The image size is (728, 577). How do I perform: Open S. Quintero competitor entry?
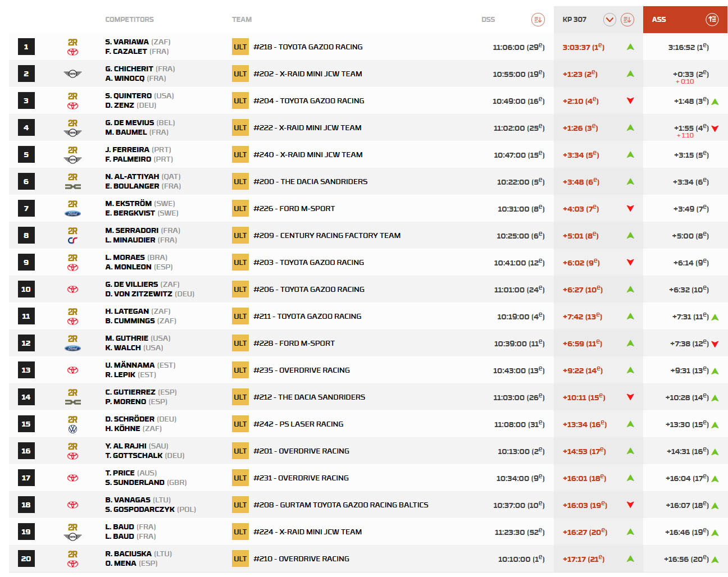coord(128,96)
